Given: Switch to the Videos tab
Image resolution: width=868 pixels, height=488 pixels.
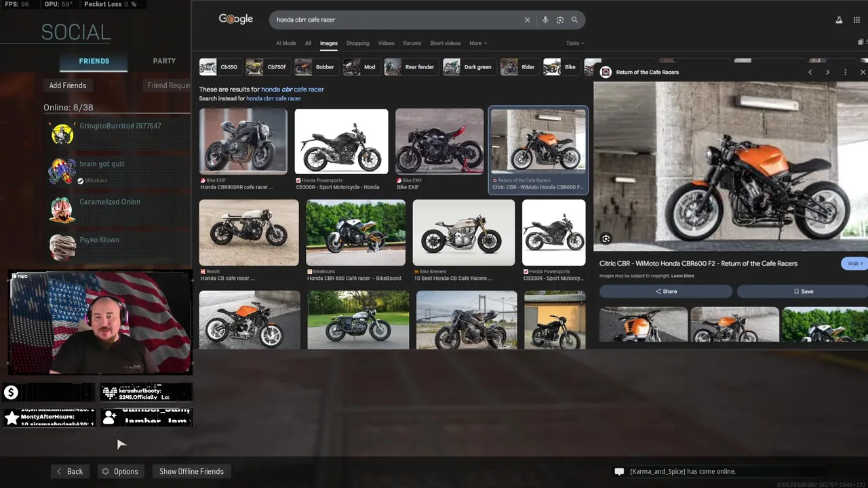Looking at the screenshot, I should [x=386, y=43].
